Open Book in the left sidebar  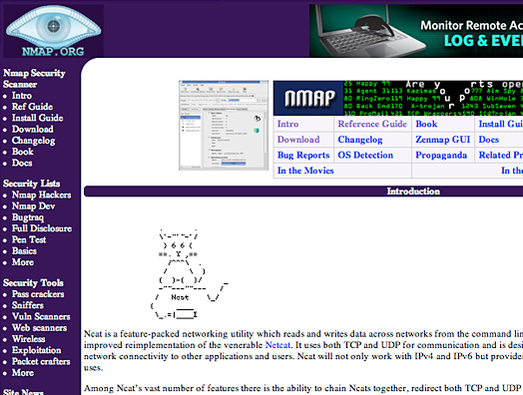[23, 151]
